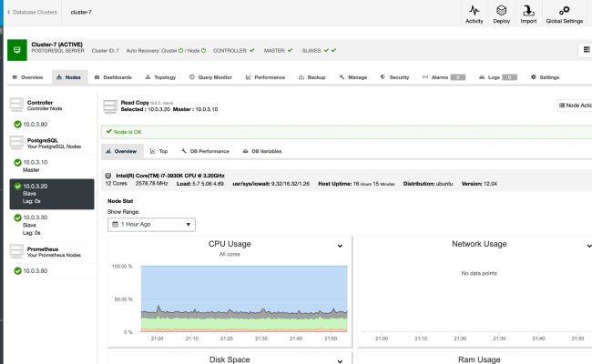Open the Show Range 1 Hour Ago dropdown
This screenshot has height=364, width=592.
(151, 225)
